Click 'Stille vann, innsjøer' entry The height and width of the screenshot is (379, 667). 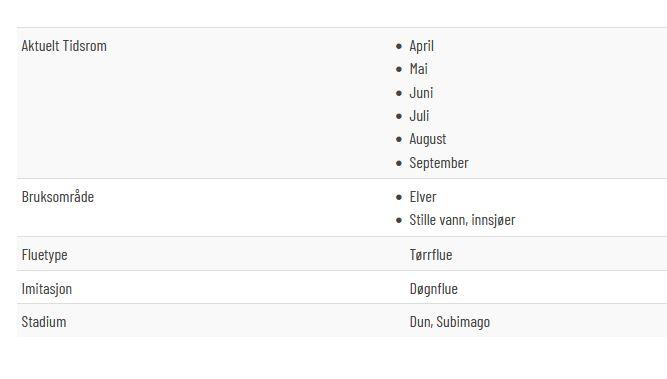point(462,220)
